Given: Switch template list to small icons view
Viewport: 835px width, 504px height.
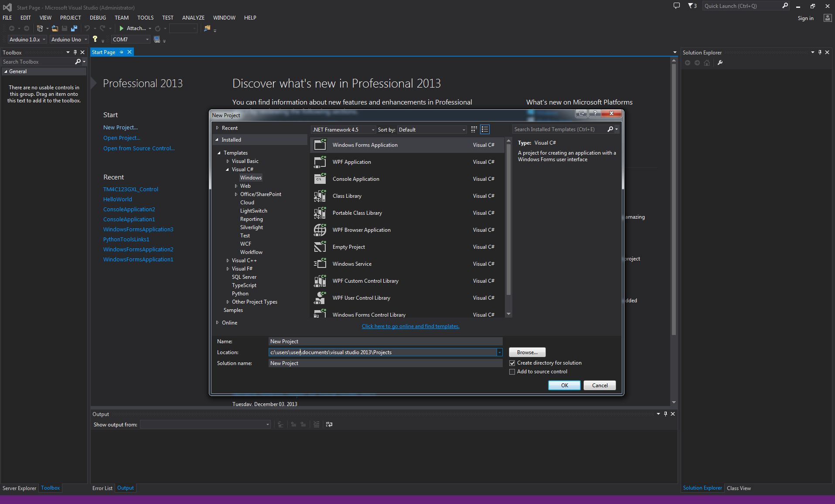Looking at the screenshot, I should 474,129.
